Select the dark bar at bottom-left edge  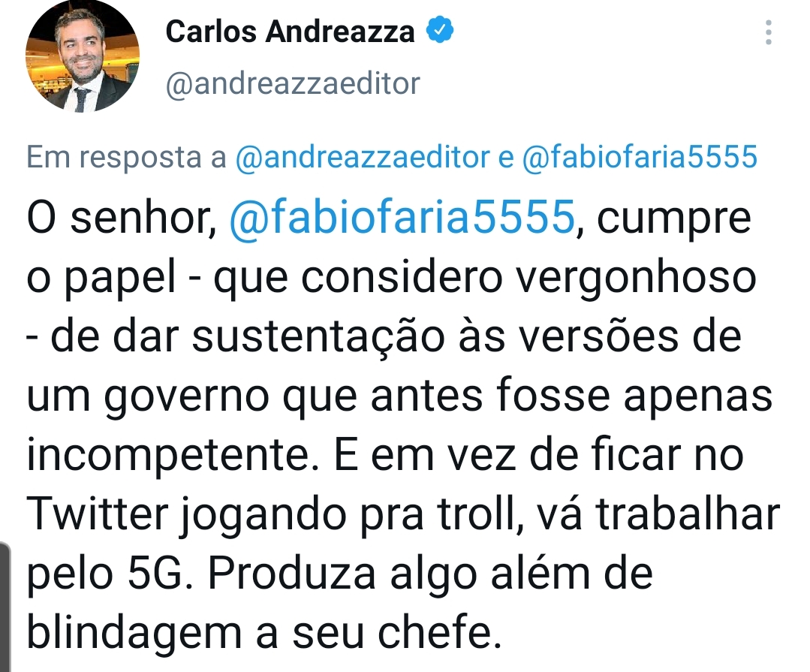click(5, 607)
